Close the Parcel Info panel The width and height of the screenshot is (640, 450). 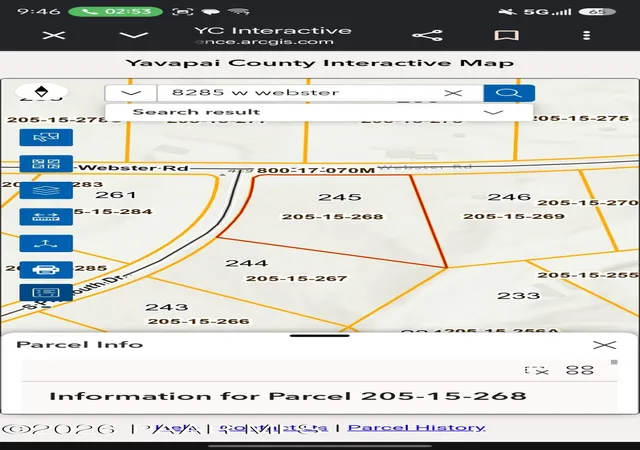click(604, 345)
